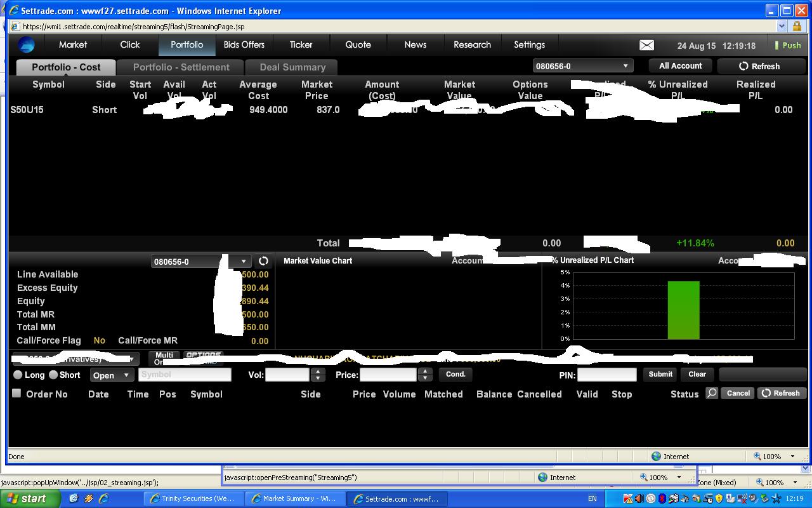
Task: Decrease the Vol stepper value
Action: coord(317,378)
